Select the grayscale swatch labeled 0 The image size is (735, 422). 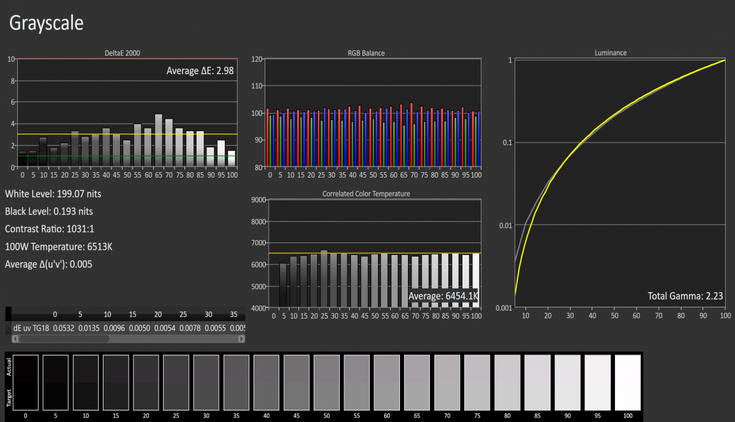pos(25,383)
